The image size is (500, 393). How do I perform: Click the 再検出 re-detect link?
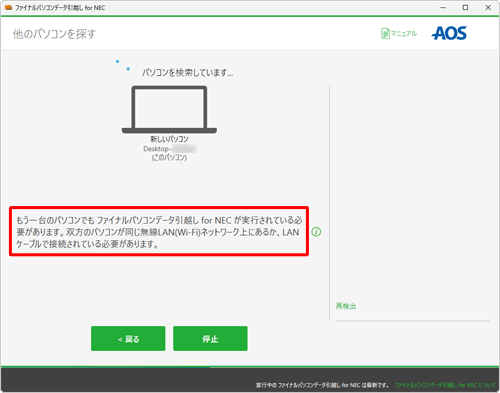click(x=346, y=306)
